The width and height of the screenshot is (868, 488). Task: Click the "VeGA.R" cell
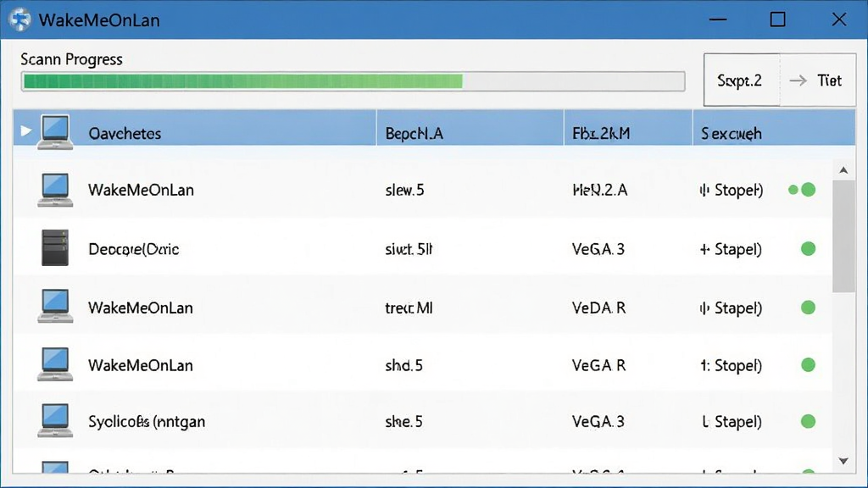coord(599,365)
